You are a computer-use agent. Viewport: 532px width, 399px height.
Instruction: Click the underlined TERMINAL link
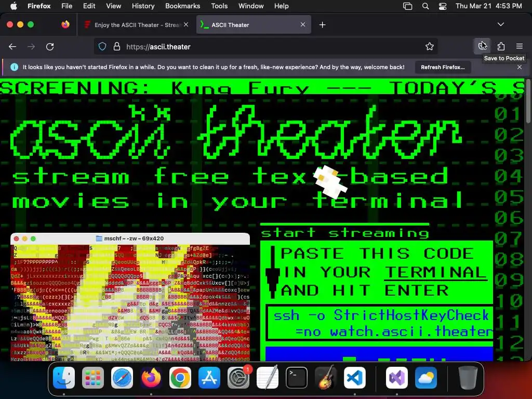coord(435,272)
